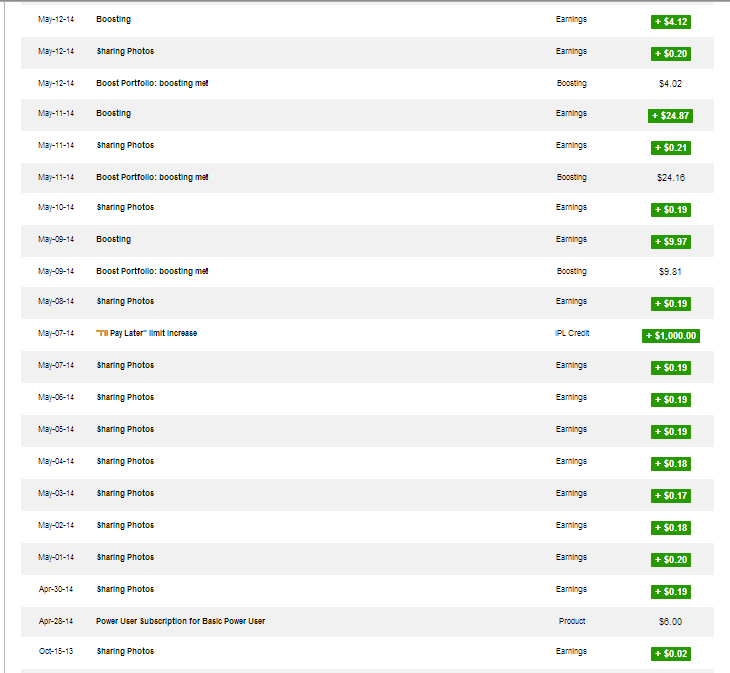
Task: Click Boost Portfolio entry dated May-11-14
Action: (x=152, y=177)
